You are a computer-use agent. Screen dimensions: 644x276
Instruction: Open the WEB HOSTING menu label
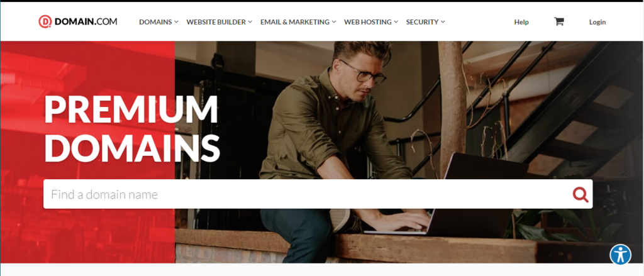coord(368,22)
